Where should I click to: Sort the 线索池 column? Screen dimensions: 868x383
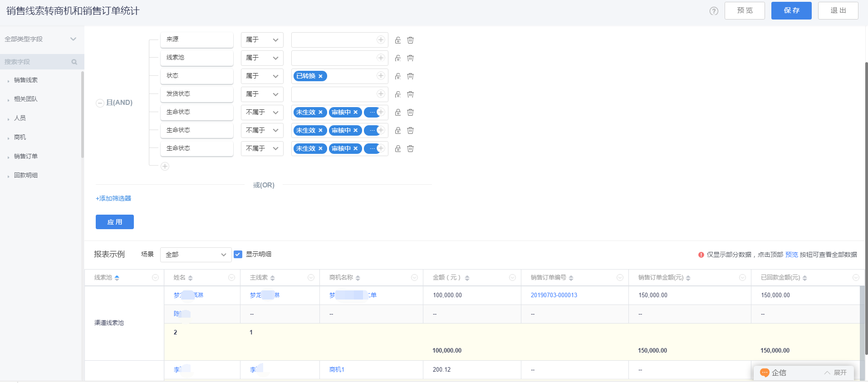[117, 278]
